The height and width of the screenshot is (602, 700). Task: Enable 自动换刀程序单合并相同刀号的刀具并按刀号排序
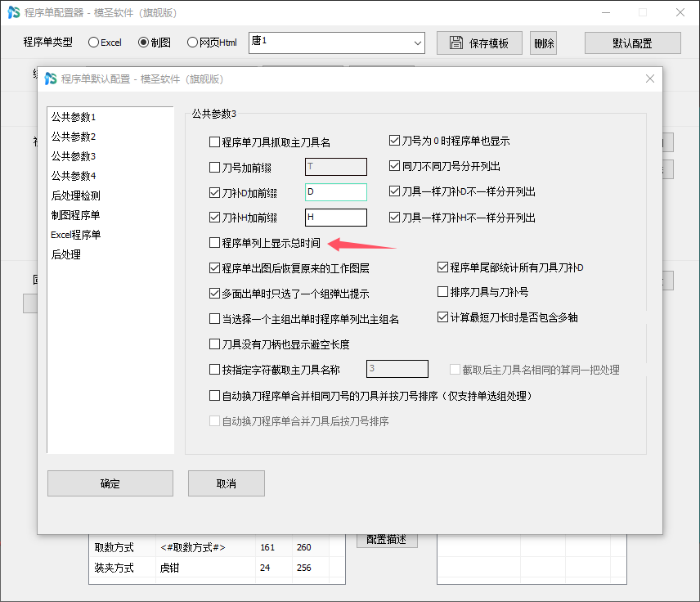click(215, 396)
